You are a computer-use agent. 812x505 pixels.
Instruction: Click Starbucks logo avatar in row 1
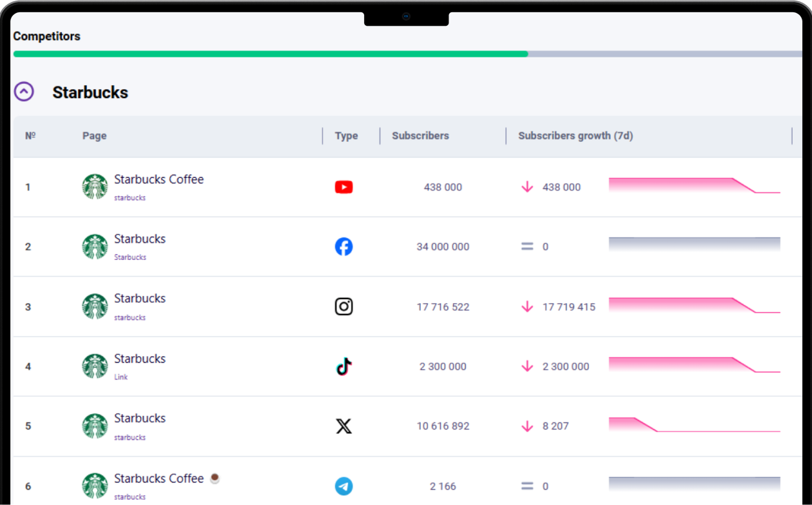pos(95,187)
